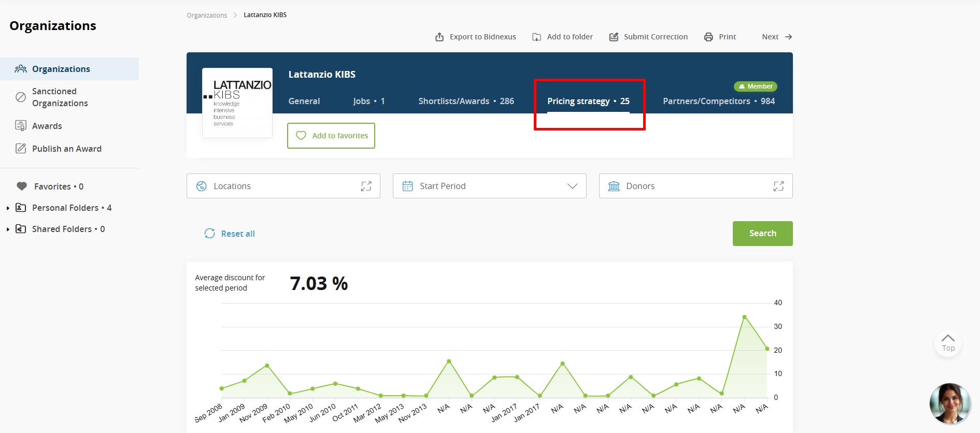
Task: Expand the Personal Folders tree
Action: point(8,208)
